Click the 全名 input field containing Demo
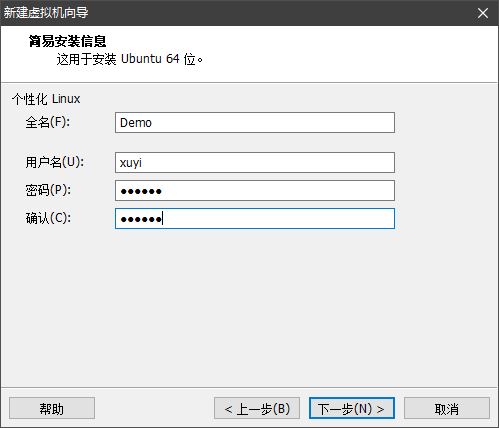The height and width of the screenshot is (428, 499). 255,123
